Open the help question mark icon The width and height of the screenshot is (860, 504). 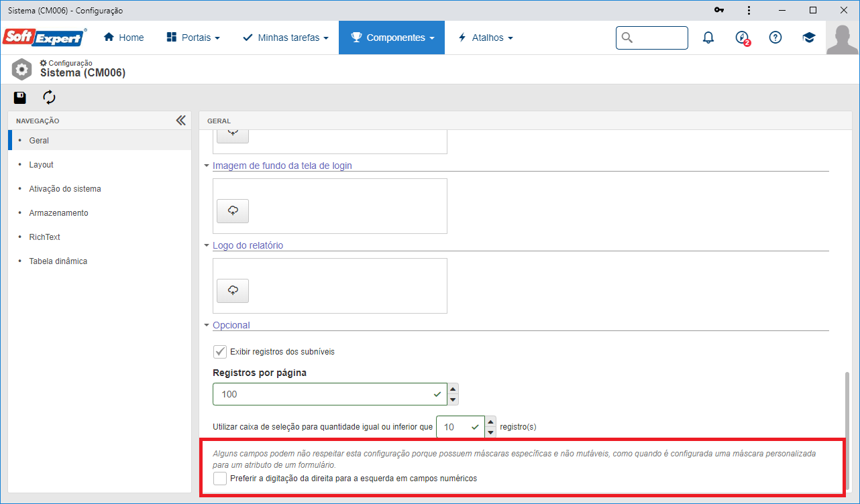[775, 38]
